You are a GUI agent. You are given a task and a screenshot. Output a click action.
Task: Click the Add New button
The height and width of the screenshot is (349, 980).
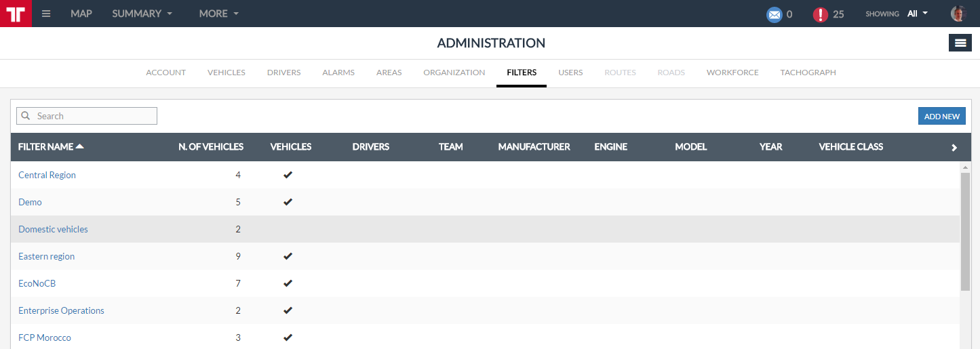point(941,116)
